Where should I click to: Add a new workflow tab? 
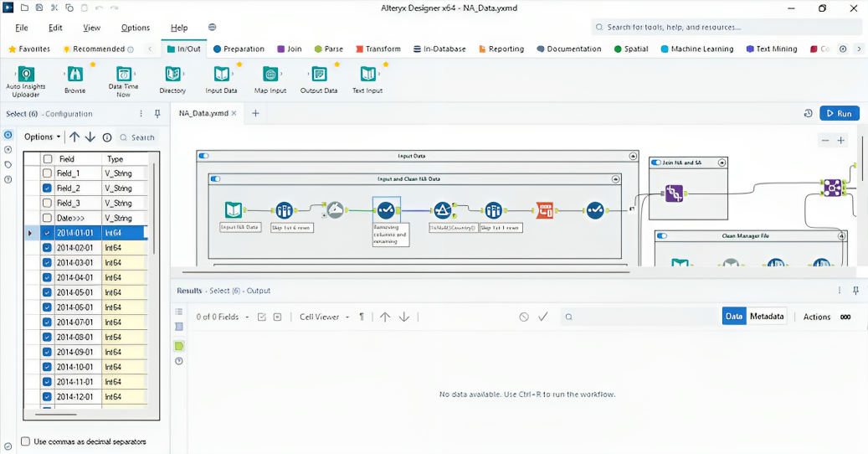tap(255, 113)
